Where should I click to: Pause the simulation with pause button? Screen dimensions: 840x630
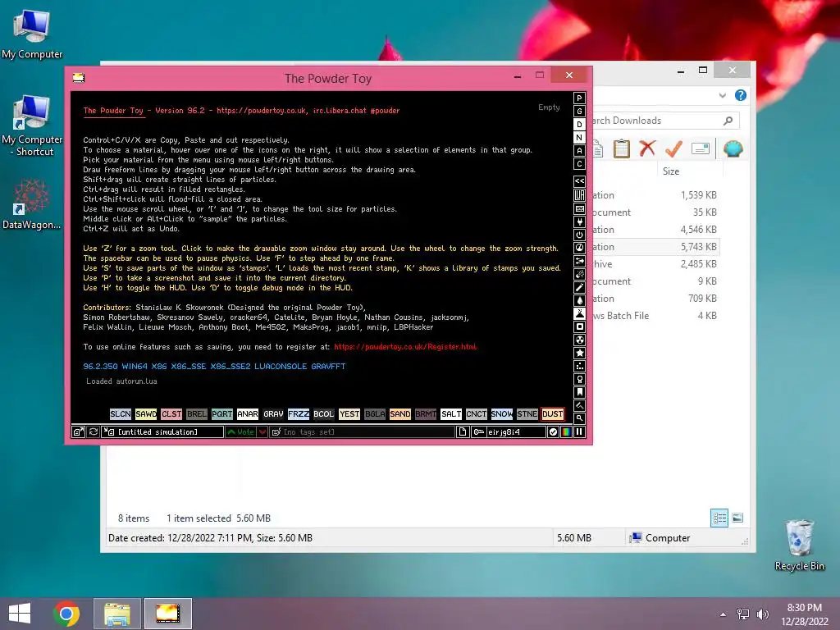click(579, 431)
